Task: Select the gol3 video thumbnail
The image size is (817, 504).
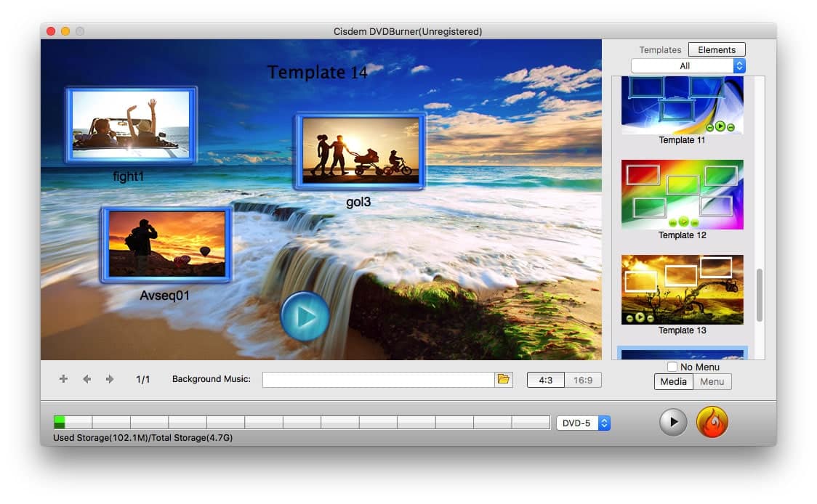Action: (x=360, y=151)
